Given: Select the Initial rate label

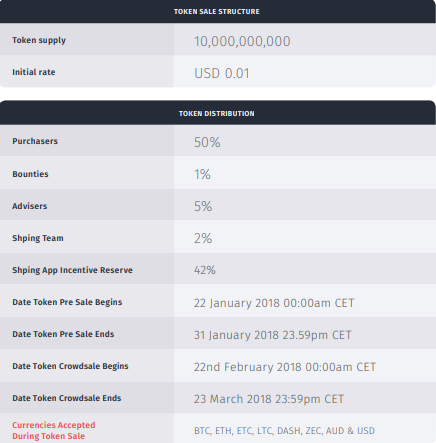Looking at the screenshot, I should (34, 72).
